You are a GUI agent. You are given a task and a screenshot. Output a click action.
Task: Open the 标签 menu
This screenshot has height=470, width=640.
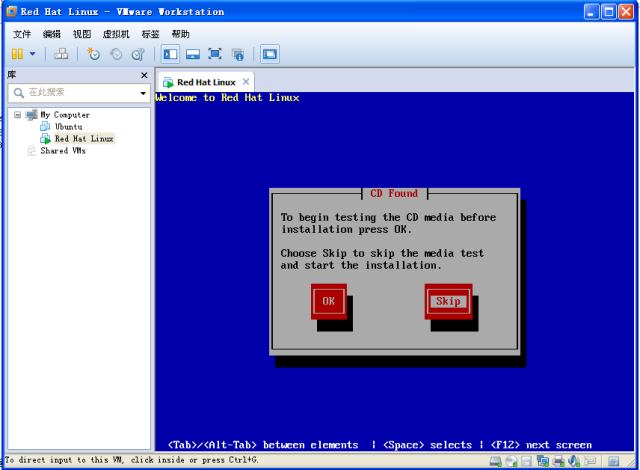click(x=150, y=34)
